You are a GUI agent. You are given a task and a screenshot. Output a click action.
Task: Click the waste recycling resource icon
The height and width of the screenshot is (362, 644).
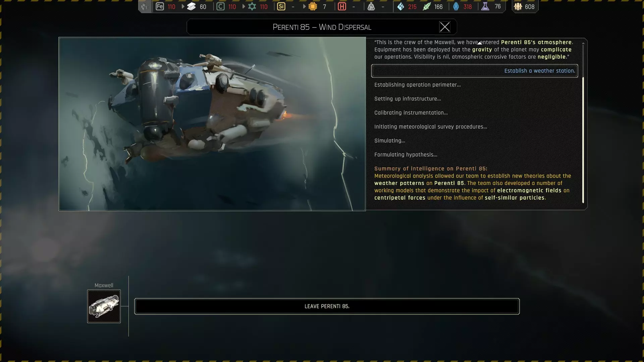371,7
